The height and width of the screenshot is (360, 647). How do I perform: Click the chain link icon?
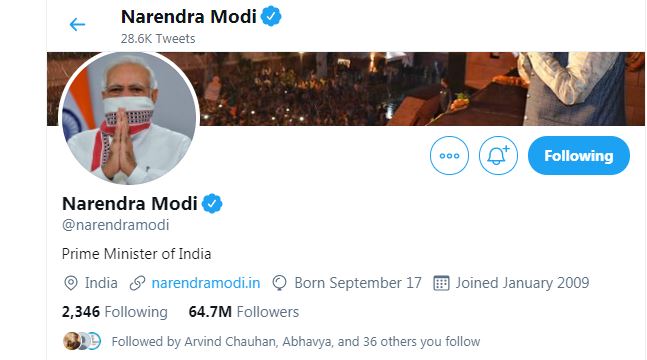tap(137, 283)
